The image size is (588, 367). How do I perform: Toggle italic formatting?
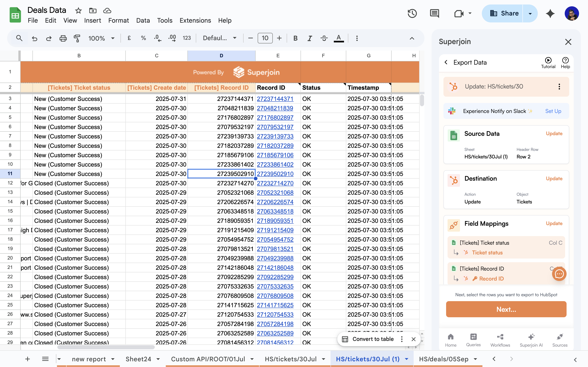pyautogui.click(x=310, y=38)
